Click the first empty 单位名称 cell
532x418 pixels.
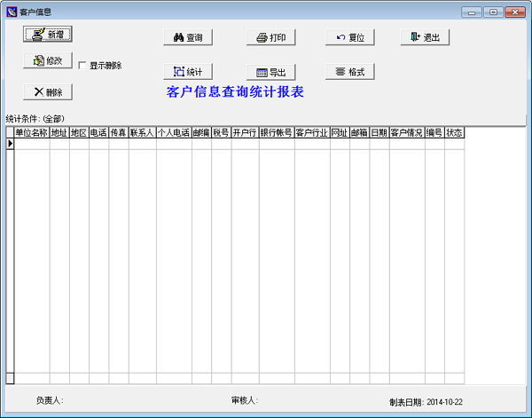click(32, 144)
